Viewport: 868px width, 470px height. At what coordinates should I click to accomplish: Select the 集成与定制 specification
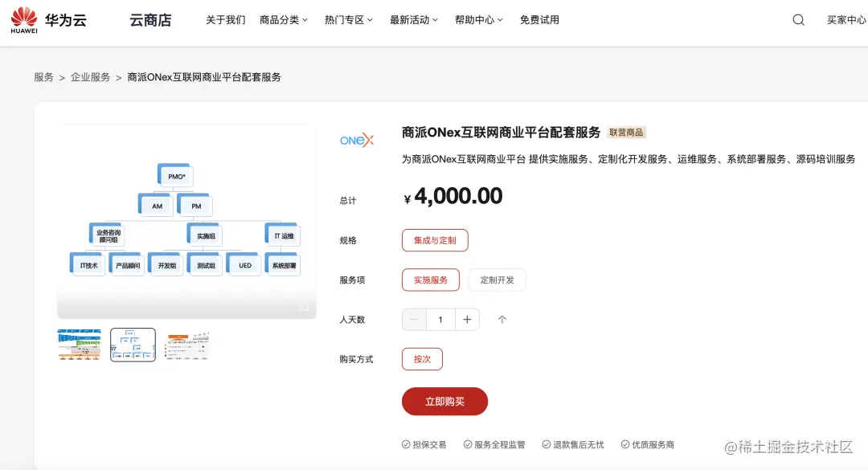point(435,240)
